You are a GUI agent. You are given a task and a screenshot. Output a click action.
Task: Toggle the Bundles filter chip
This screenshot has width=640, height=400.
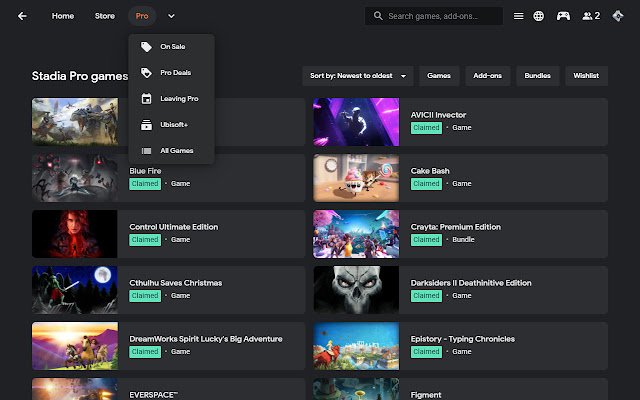(538, 76)
